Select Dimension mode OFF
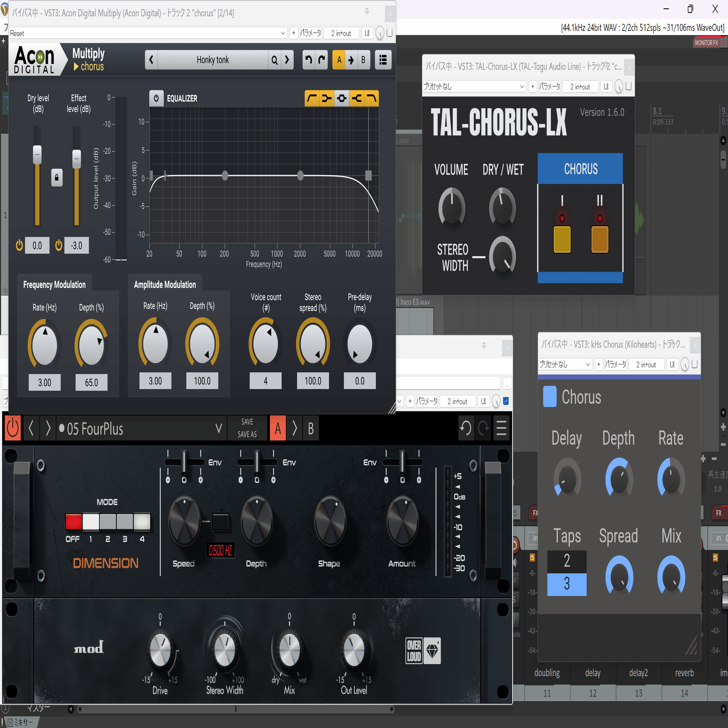The image size is (728, 728). [74, 522]
